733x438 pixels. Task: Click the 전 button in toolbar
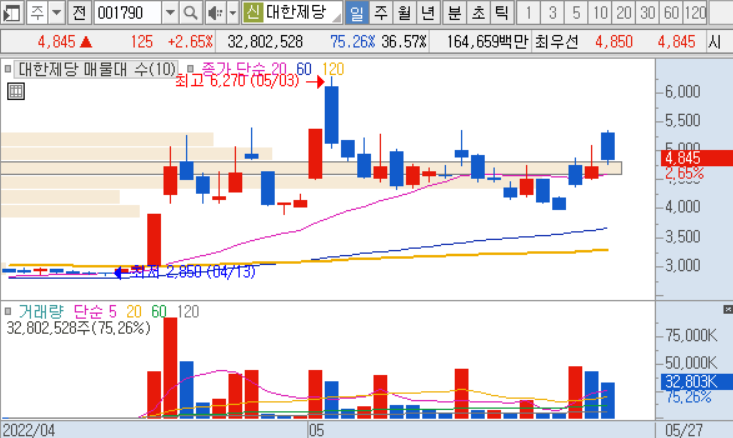coord(79,13)
